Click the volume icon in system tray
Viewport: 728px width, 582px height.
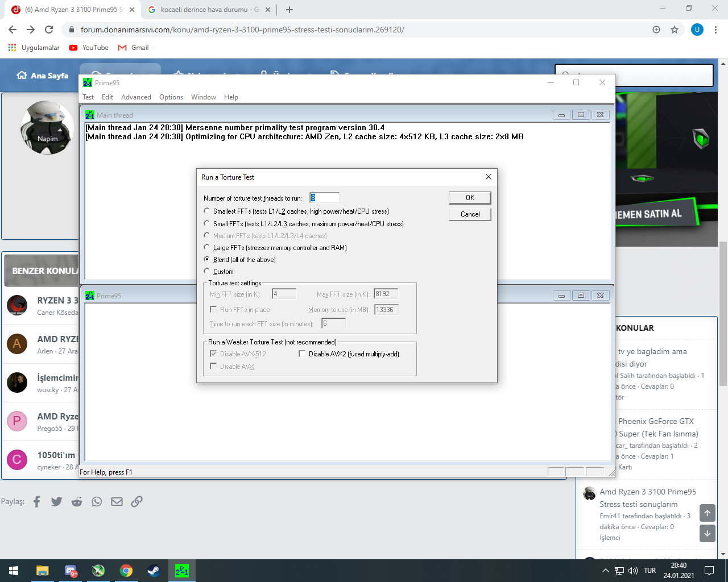click(x=633, y=571)
